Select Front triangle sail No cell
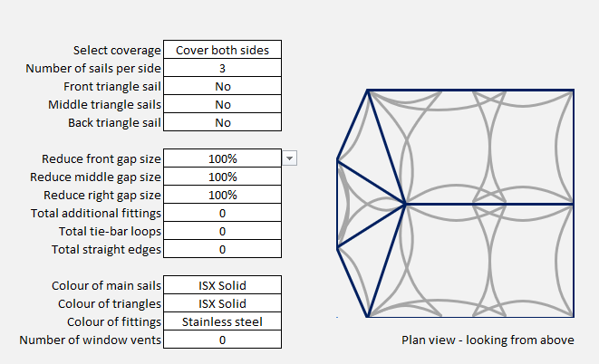Viewport: 599px width, 364px height. (222, 86)
